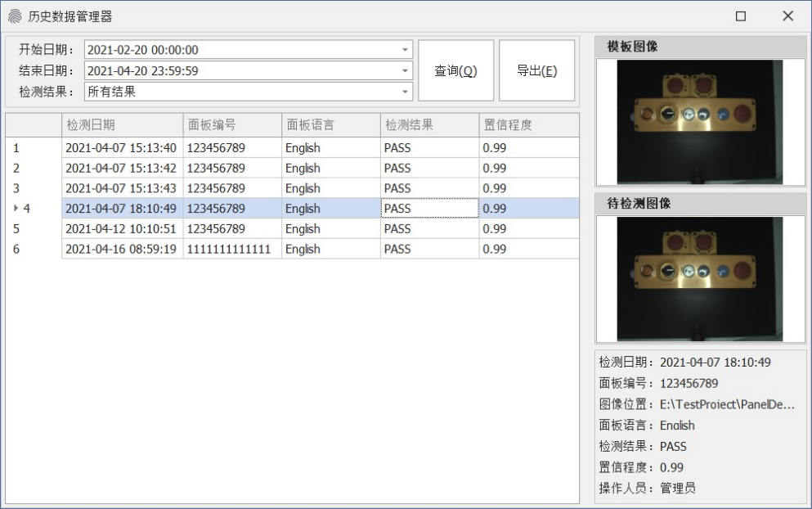Image resolution: width=812 pixels, height=509 pixels.
Task: Open the 开始日期 dropdown arrow
Action: 404,50
